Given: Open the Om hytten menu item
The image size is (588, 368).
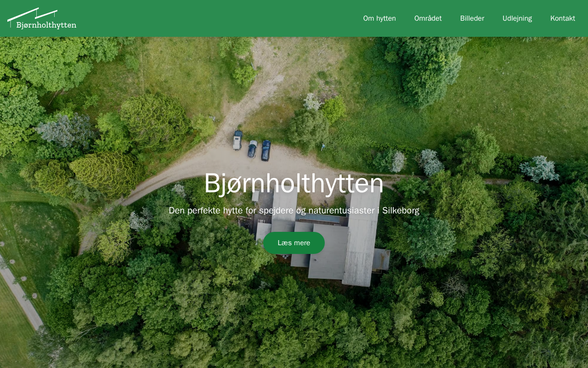Looking at the screenshot, I should click(x=379, y=18).
